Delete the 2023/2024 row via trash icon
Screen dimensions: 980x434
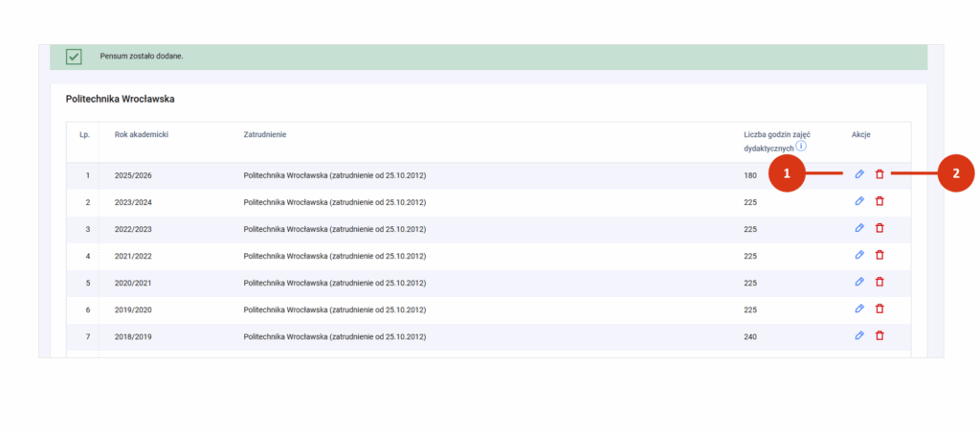tap(880, 201)
